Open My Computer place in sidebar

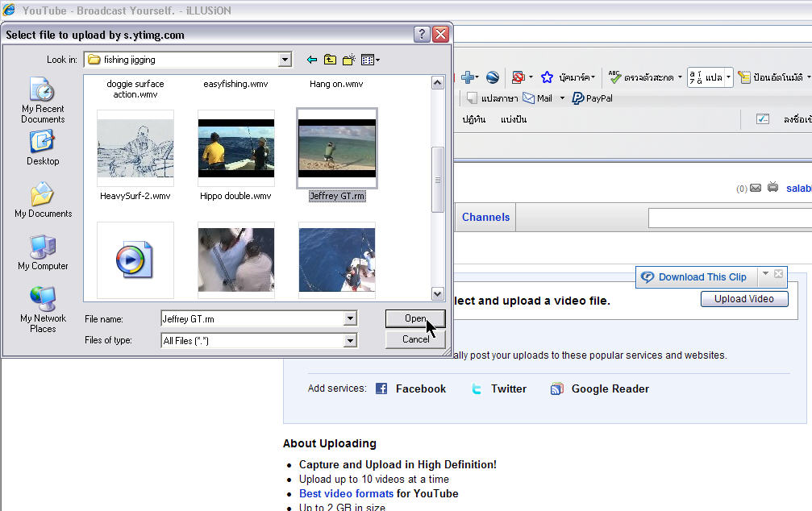tap(43, 252)
